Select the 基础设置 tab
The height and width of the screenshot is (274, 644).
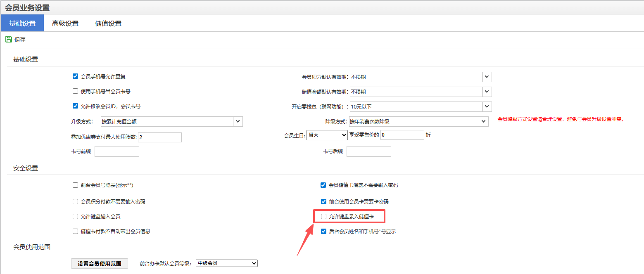click(x=22, y=24)
